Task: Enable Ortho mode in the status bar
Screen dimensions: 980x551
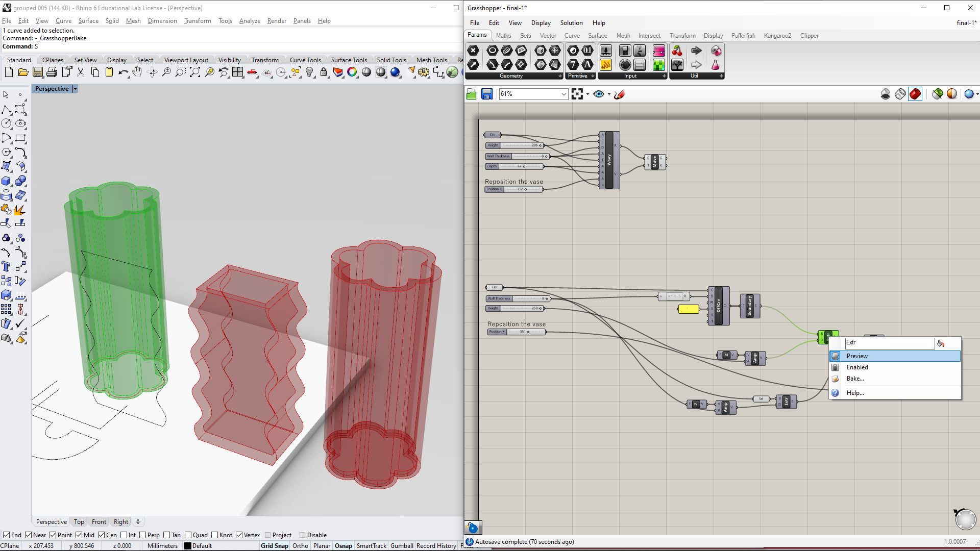Action: tap(300, 545)
